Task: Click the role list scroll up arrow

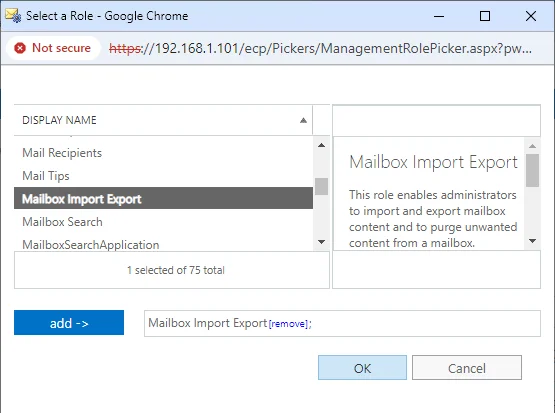Action: [321, 145]
